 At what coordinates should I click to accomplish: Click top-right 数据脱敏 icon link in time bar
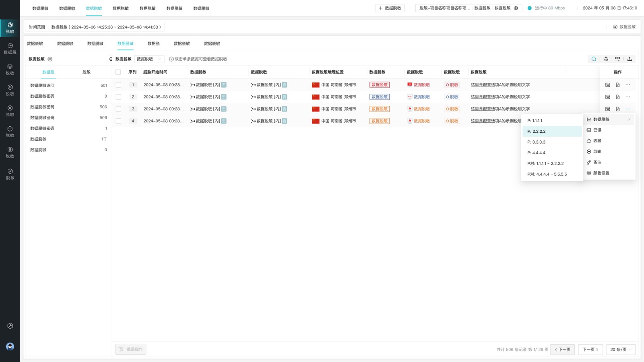pyautogui.click(x=624, y=27)
